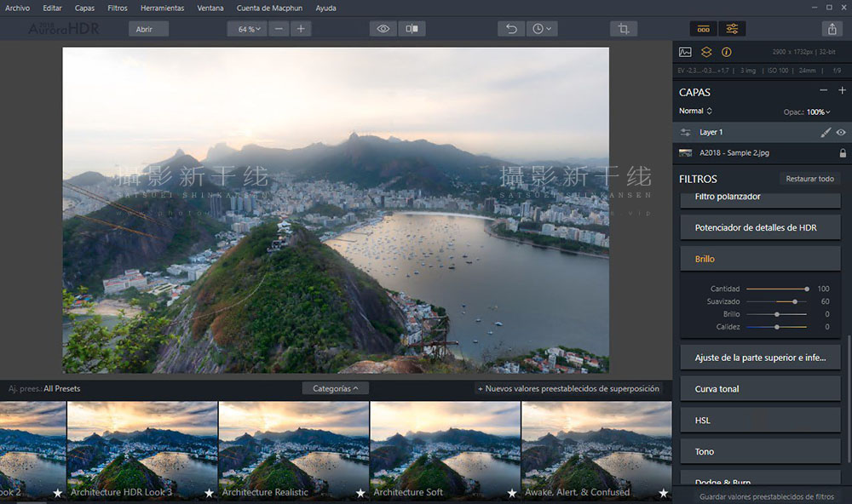The image size is (852, 504).
Task: Open the history clock dropdown
Action: pos(541,29)
